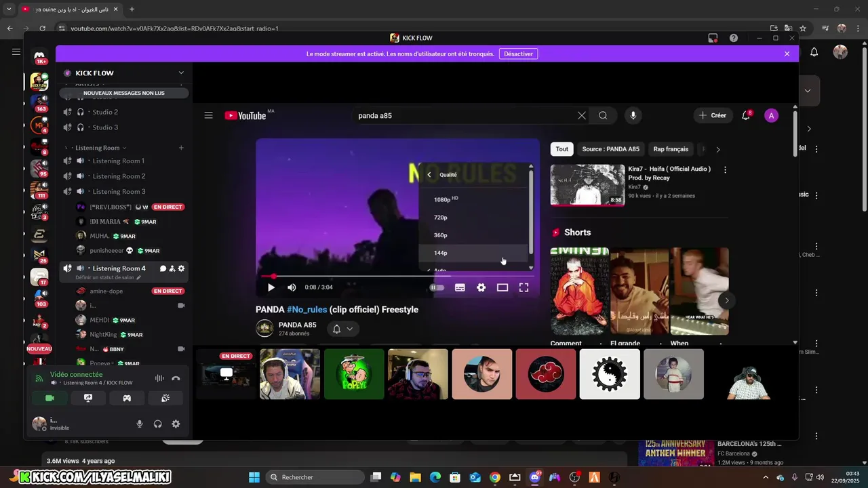Show next Shorts with the arrow

click(x=726, y=300)
